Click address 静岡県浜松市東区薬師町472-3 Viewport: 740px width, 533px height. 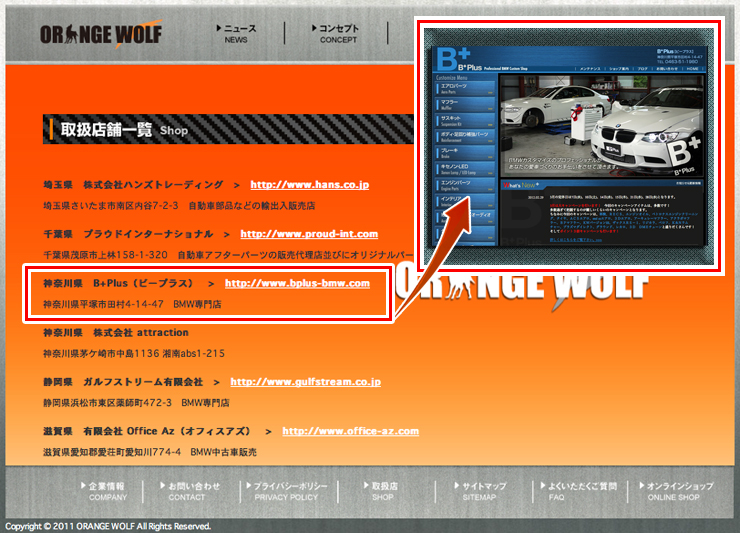pos(108,403)
